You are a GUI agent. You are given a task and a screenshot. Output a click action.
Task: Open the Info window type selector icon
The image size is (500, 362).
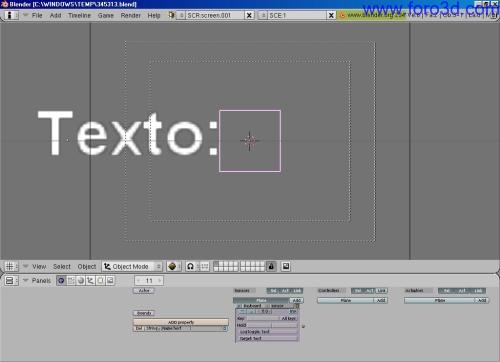pos(10,15)
